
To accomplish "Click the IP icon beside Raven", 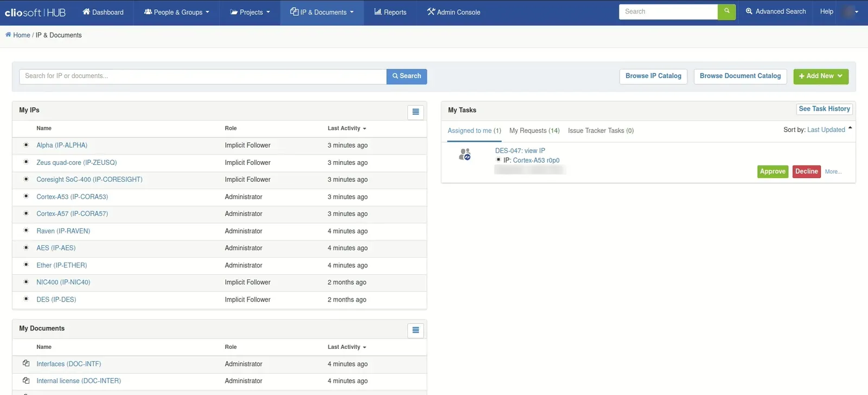I will 26,231.
